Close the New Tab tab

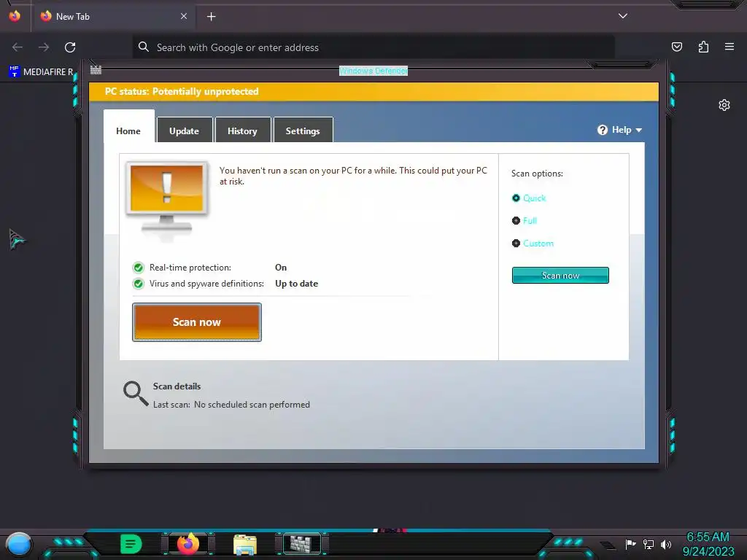[184, 16]
